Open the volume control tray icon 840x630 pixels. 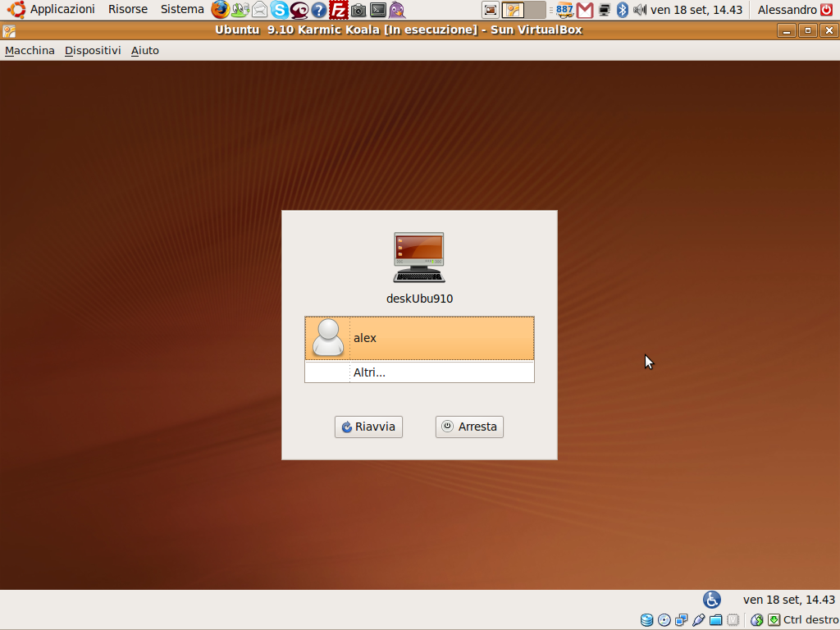(640, 10)
